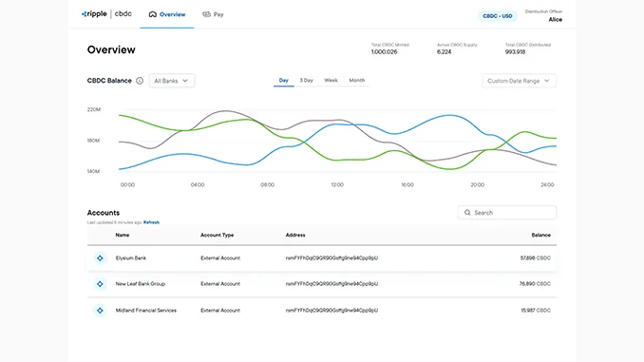Click the 220M chart axis label
644x362 pixels.
pyautogui.click(x=94, y=109)
